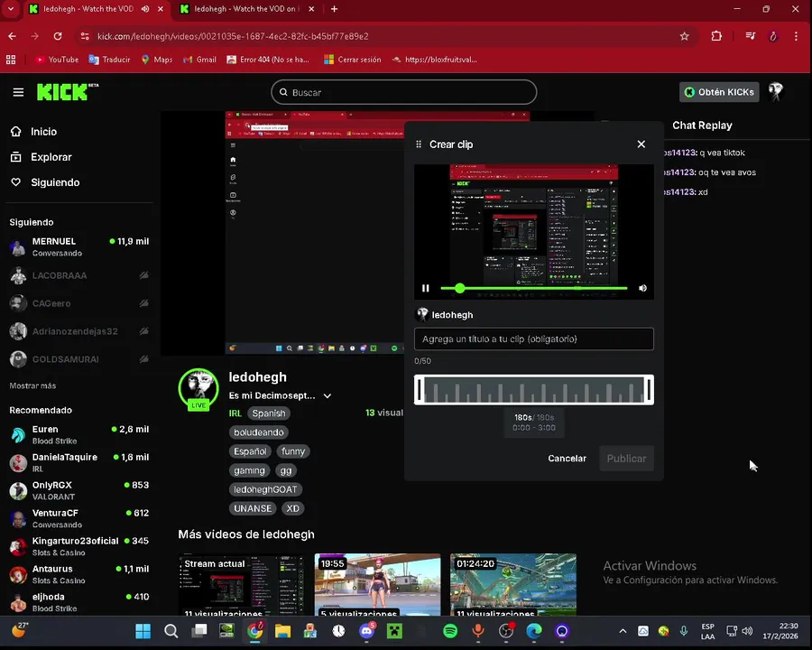Image resolution: width=812 pixels, height=650 pixels.
Task: Open MERNUEL channel from following list
Action: [78, 246]
